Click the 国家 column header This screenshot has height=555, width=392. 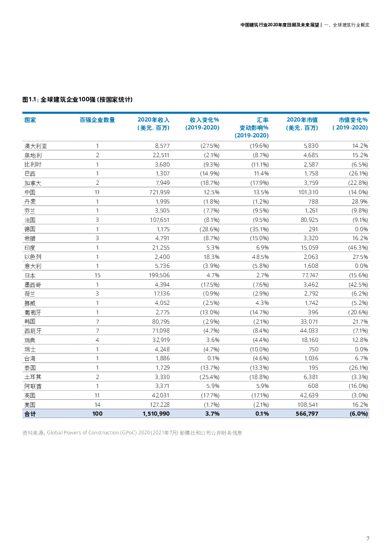[30, 120]
